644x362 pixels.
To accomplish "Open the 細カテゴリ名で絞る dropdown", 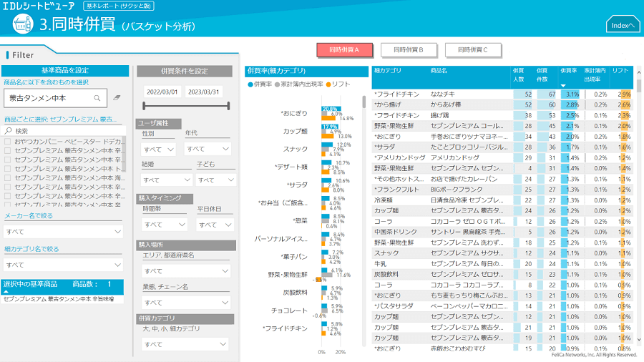I will coord(64,265).
